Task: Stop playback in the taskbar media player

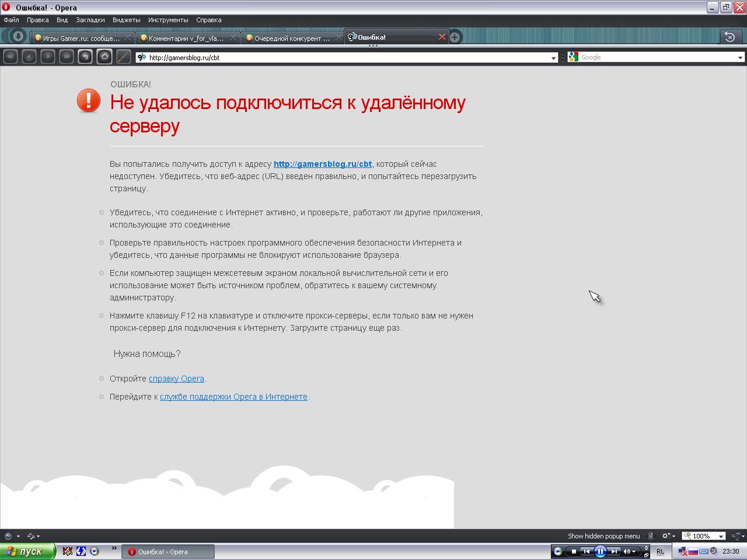Action: [574, 551]
